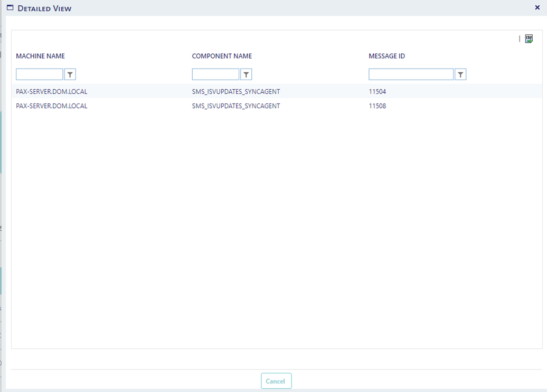Viewport: 547px width, 392px height.
Task: Focus the Component Name filter text box
Action: tap(215, 74)
